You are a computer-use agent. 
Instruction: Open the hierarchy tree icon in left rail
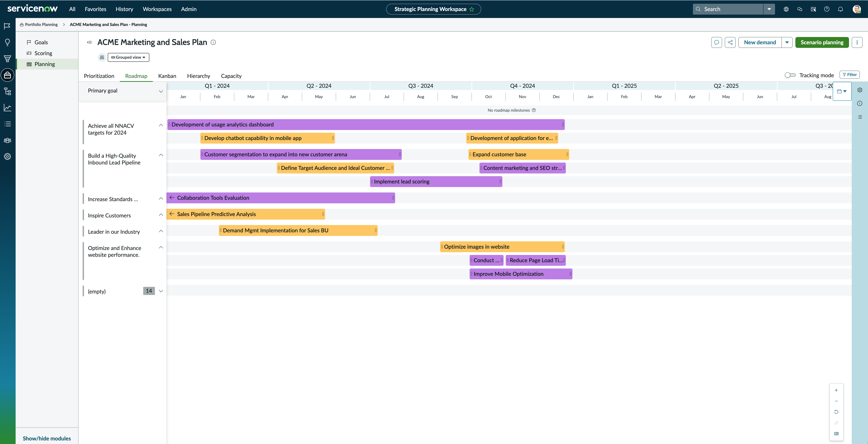(7, 91)
